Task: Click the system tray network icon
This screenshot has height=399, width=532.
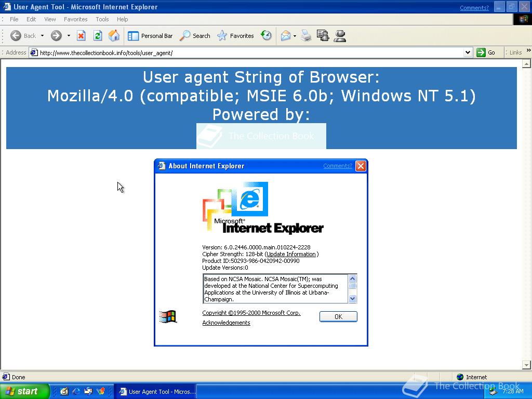Action: pos(493,392)
